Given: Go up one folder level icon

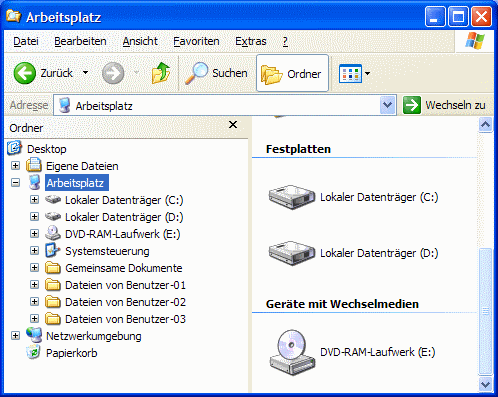Looking at the screenshot, I should (161, 73).
